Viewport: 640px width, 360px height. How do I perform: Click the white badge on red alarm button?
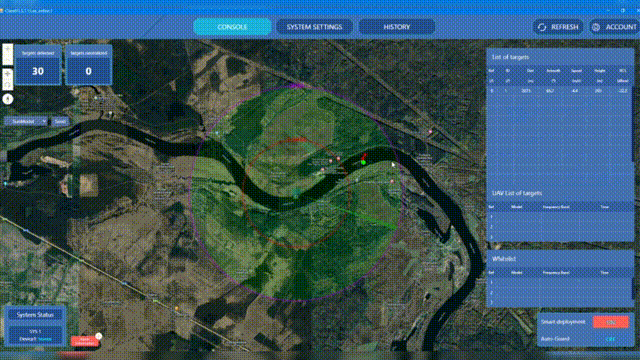(98, 336)
